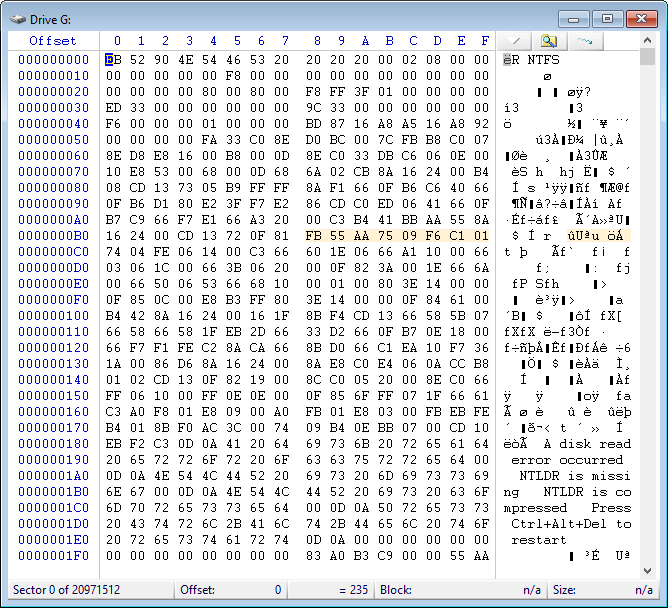Click the checkmark icon above the text column
Image resolution: width=668 pixels, height=608 pixels.
(516, 40)
